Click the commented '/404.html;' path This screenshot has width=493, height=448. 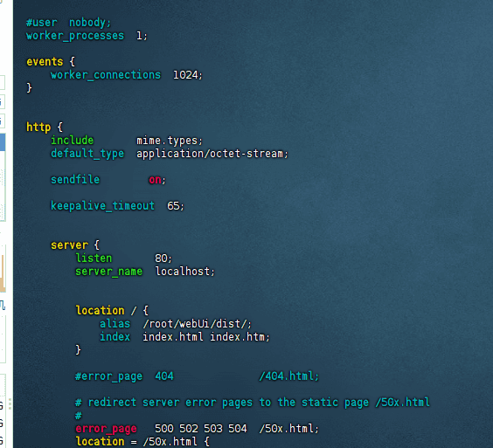[289, 376]
